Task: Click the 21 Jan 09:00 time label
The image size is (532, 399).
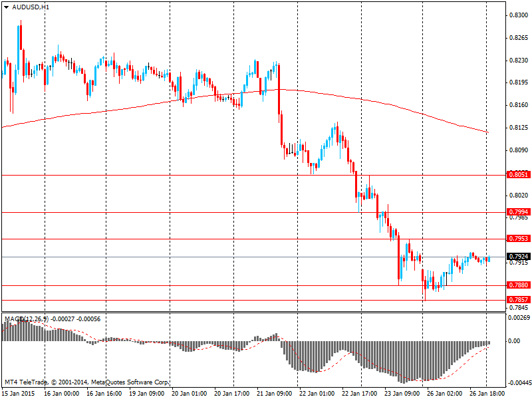Action: tap(274, 393)
